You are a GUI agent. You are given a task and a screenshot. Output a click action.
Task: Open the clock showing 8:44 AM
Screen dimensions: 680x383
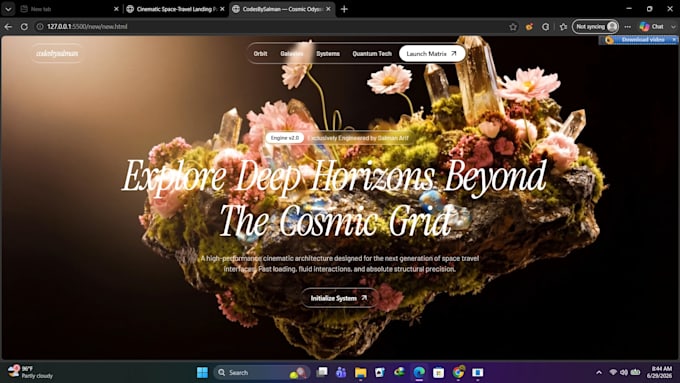click(x=660, y=372)
